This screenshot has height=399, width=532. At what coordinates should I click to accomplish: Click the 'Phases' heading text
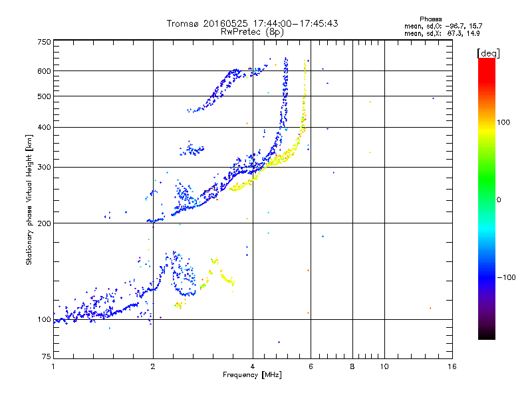[x=430, y=19]
